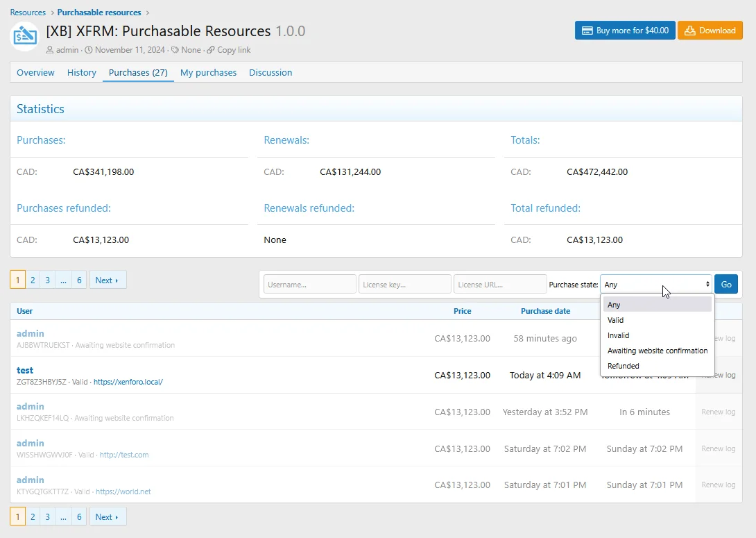Visit the https://xenforo.local/ license URL
The height and width of the screenshot is (538, 756).
(128, 381)
